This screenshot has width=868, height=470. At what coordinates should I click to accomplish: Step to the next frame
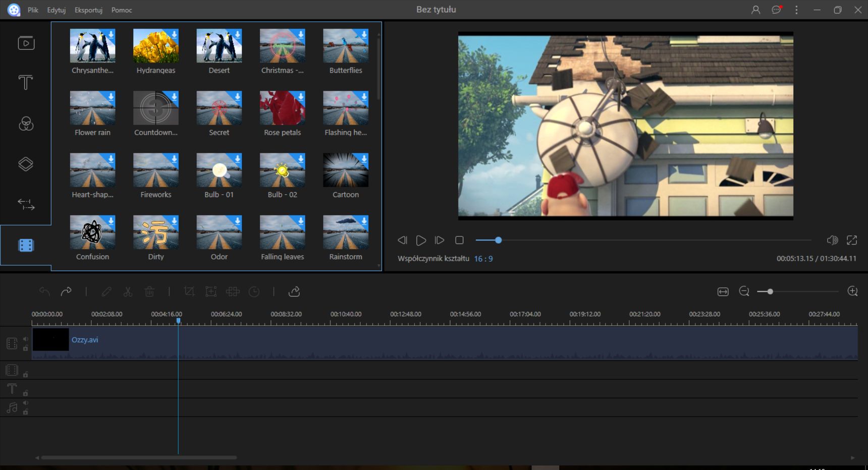point(440,241)
